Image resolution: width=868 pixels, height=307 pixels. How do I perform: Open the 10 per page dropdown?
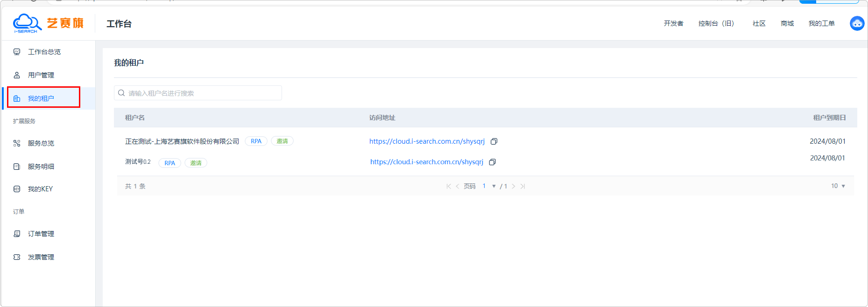click(x=838, y=186)
